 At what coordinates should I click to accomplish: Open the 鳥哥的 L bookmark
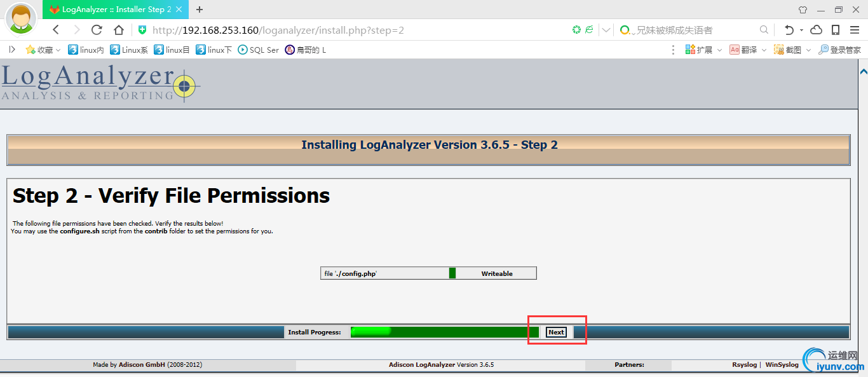coord(306,50)
